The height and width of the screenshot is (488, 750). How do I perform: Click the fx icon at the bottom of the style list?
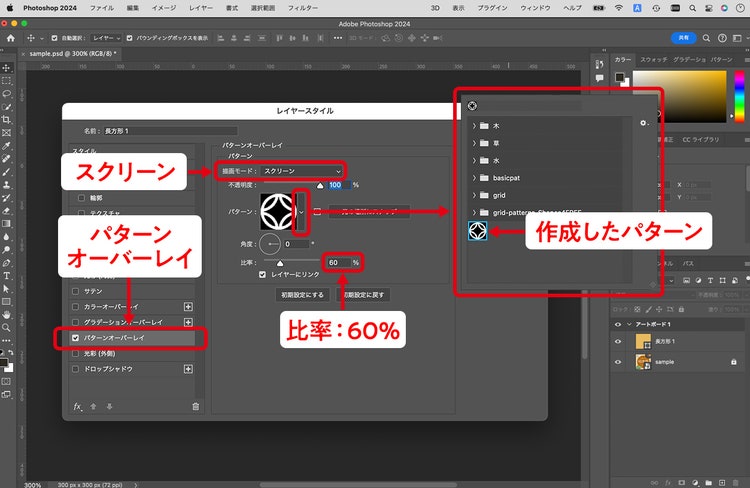pyautogui.click(x=77, y=406)
